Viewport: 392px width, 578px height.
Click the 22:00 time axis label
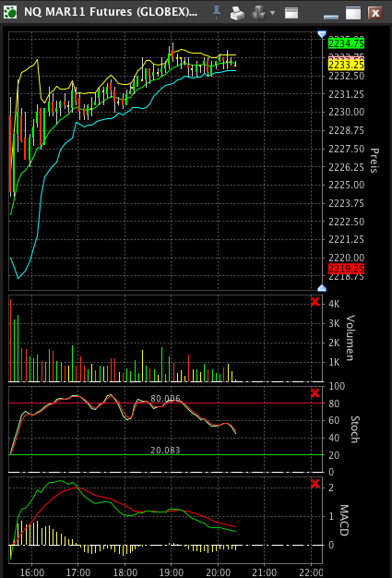(311, 572)
